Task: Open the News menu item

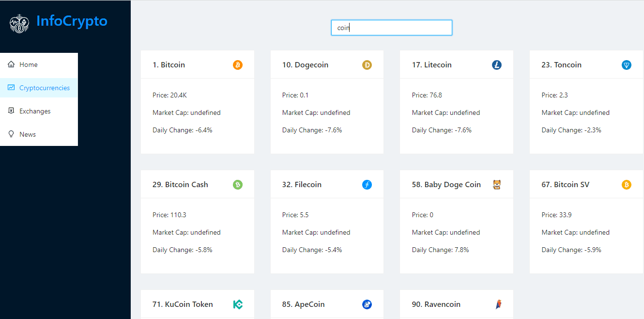Action: 39,134
